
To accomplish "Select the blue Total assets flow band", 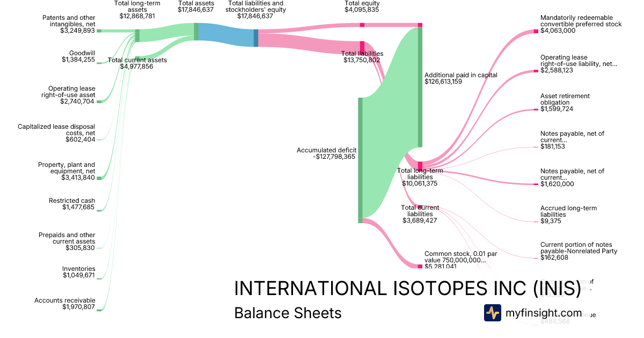I will coord(225,36).
